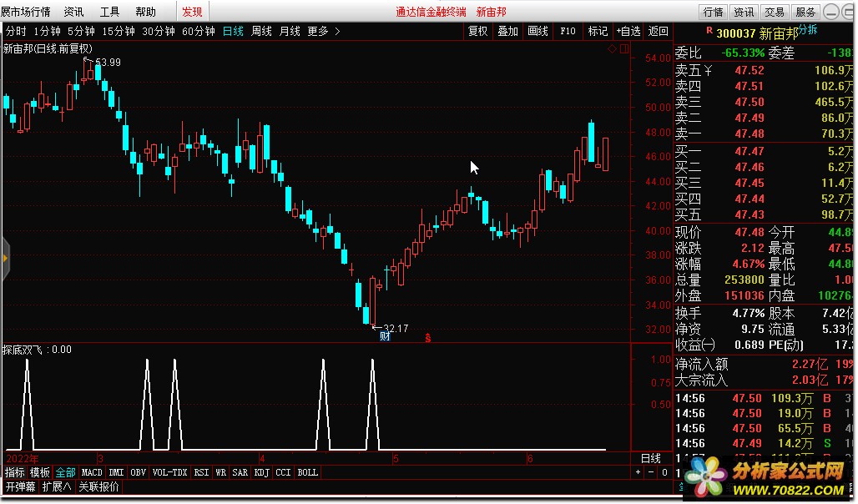Click the 行情 button in the title bar

pyautogui.click(x=714, y=12)
